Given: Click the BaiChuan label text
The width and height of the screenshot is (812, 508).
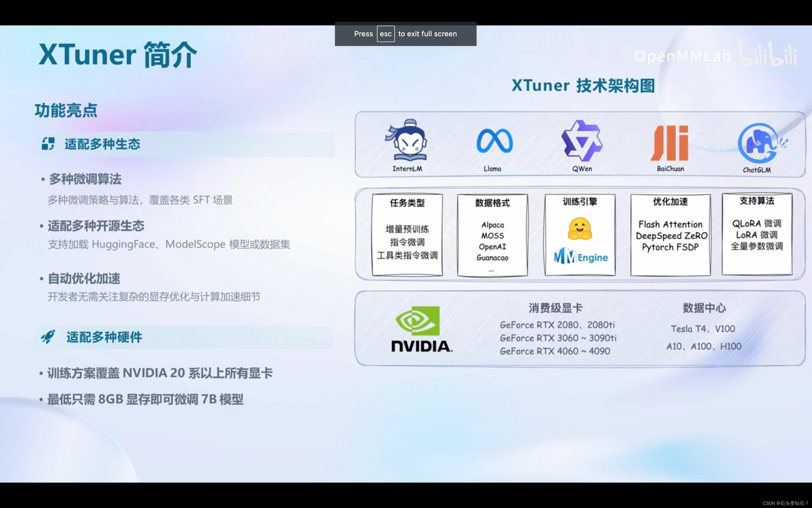Looking at the screenshot, I should (x=670, y=169).
